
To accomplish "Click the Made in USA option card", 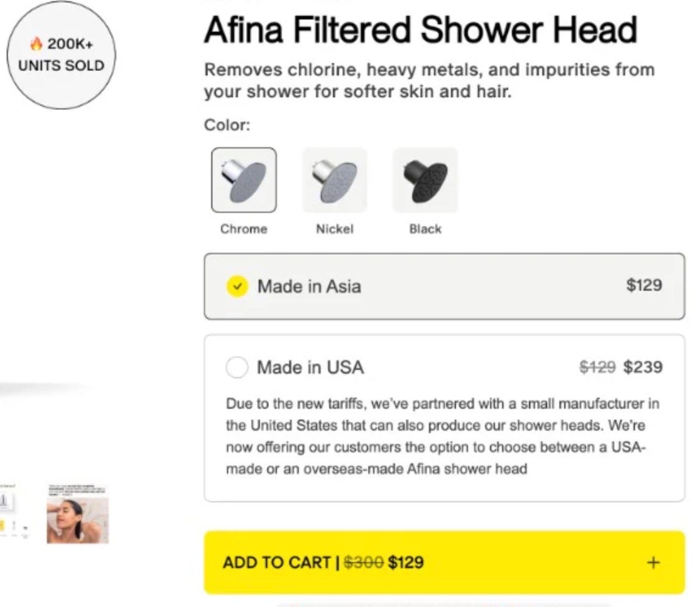I will 444,418.
